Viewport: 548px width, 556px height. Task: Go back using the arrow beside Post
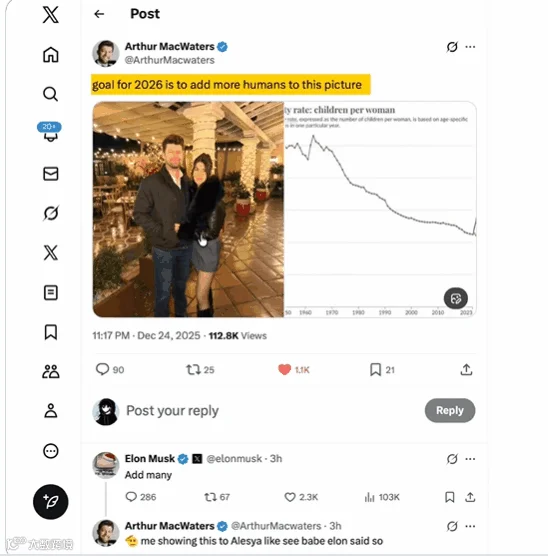point(99,14)
